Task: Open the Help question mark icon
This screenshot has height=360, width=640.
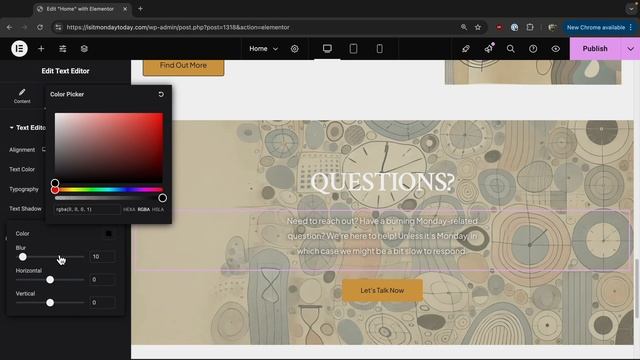Action: [x=533, y=49]
